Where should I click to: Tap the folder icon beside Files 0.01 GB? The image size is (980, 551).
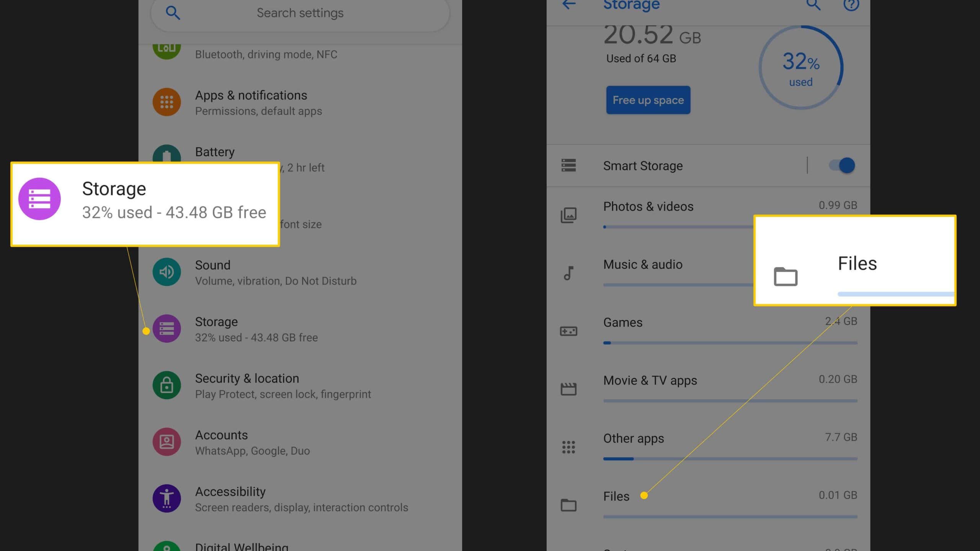pyautogui.click(x=568, y=505)
